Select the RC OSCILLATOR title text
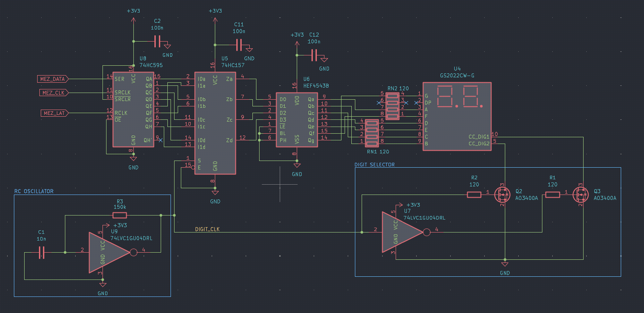The width and height of the screenshot is (644, 313). click(x=34, y=191)
